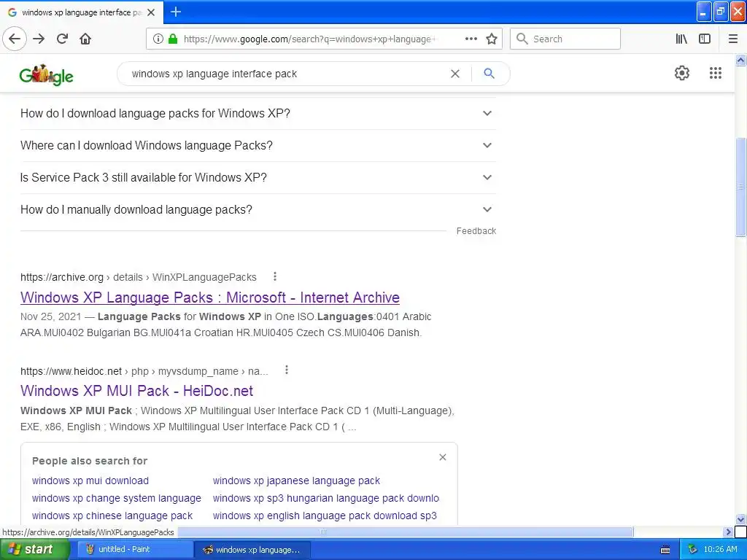Open the Windows Start menu

pyautogui.click(x=34, y=549)
